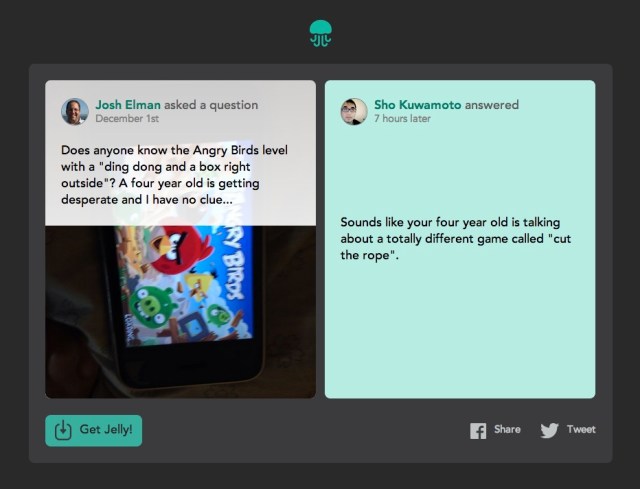Click the December 1st date
The width and height of the screenshot is (640, 489).
(x=127, y=118)
